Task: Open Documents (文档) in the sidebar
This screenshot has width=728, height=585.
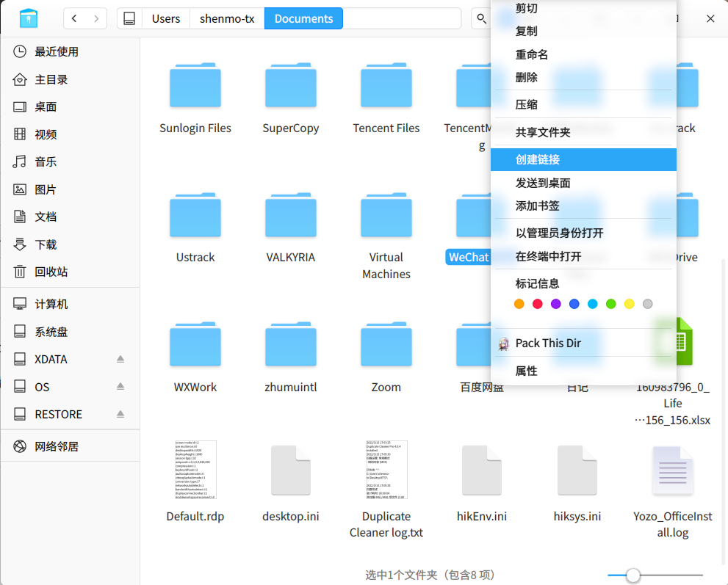Action: 70,217
